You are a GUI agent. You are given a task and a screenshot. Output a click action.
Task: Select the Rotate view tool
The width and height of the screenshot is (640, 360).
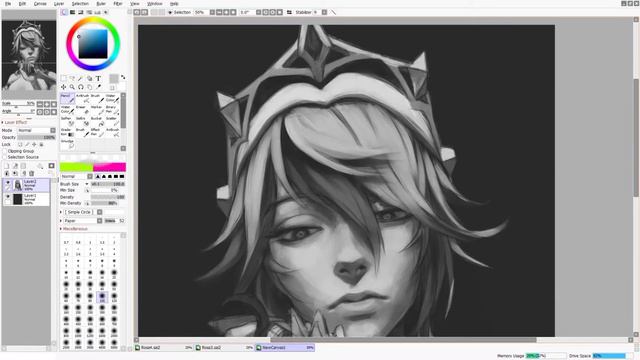click(x=81, y=87)
